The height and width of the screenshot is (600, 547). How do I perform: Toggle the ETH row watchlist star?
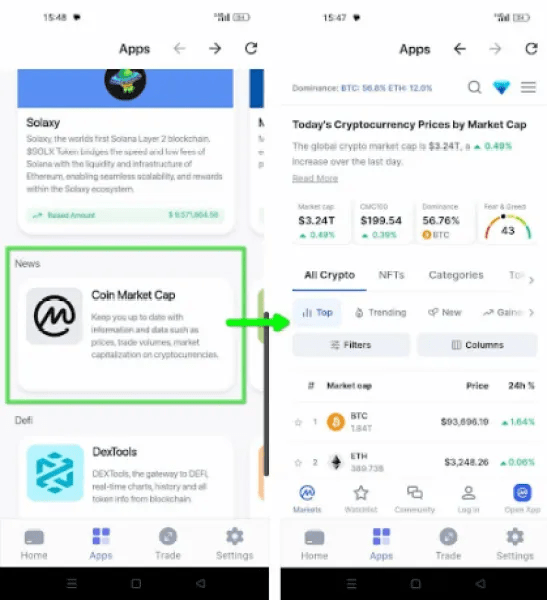(298, 463)
